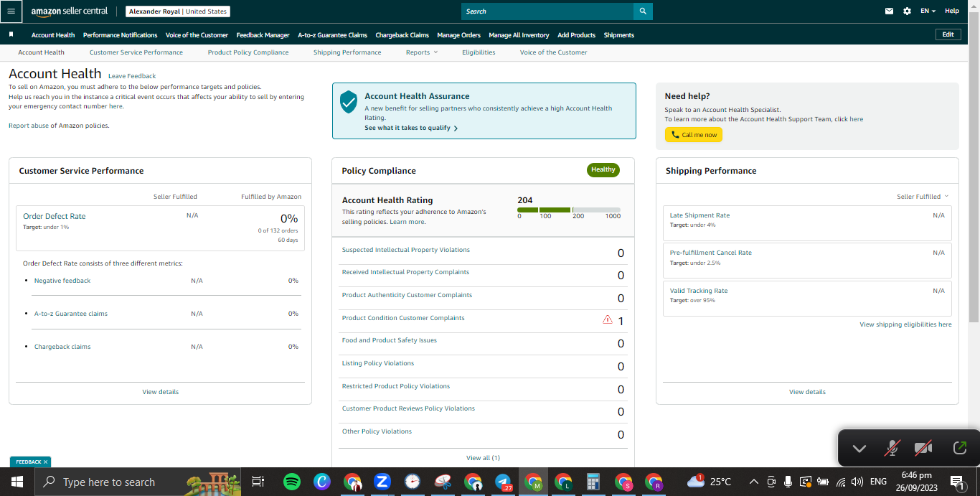View details under Shipping Performance

click(x=807, y=392)
